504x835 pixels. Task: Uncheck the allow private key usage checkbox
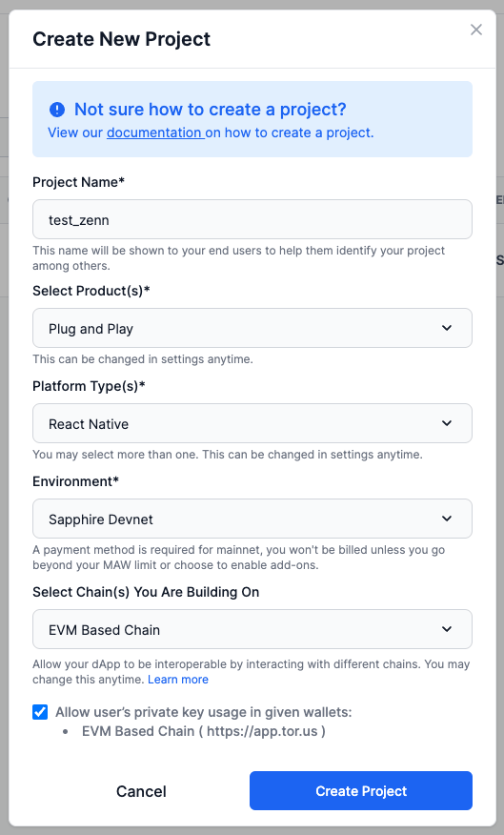(40, 712)
